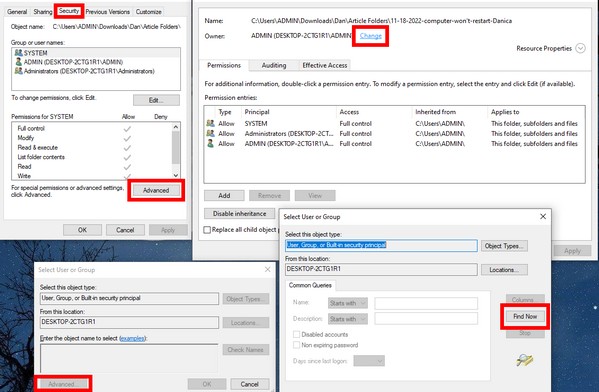Open the Name Starts with dropdown

(348, 303)
